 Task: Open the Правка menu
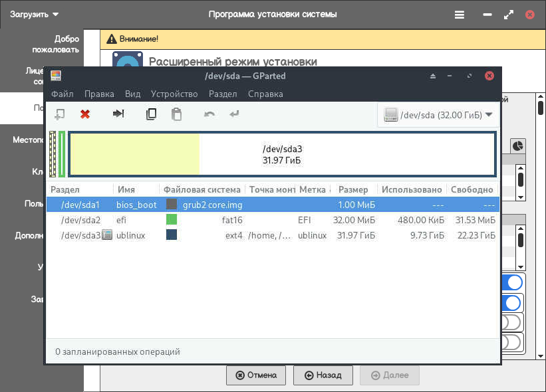click(99, 94)
